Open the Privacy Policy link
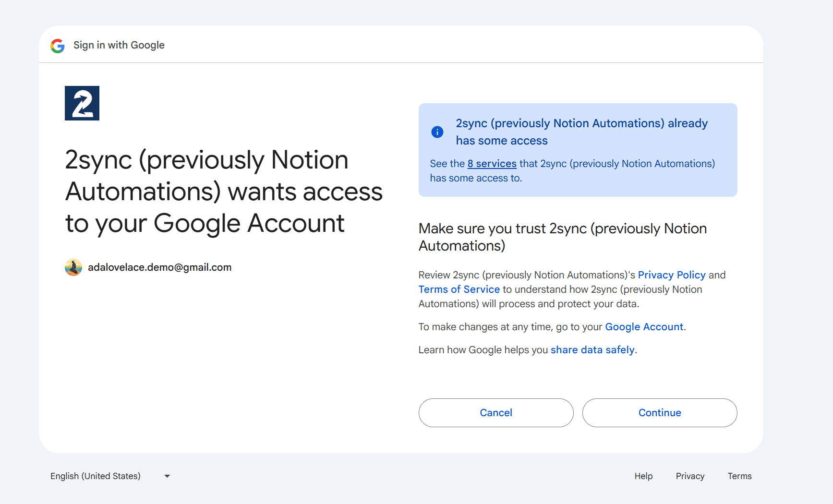833x504 pixels. [x=672, y=275]
